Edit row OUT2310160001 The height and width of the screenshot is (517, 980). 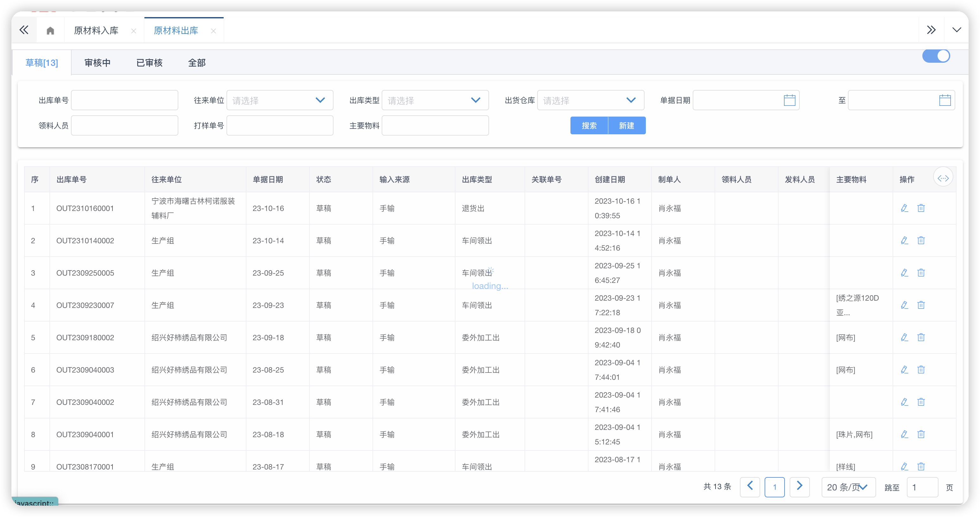point(904,208)
